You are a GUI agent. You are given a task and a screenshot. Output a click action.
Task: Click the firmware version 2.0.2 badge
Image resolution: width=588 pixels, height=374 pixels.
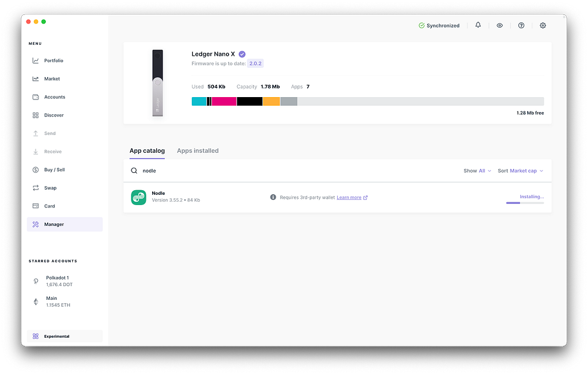(256, 63)
